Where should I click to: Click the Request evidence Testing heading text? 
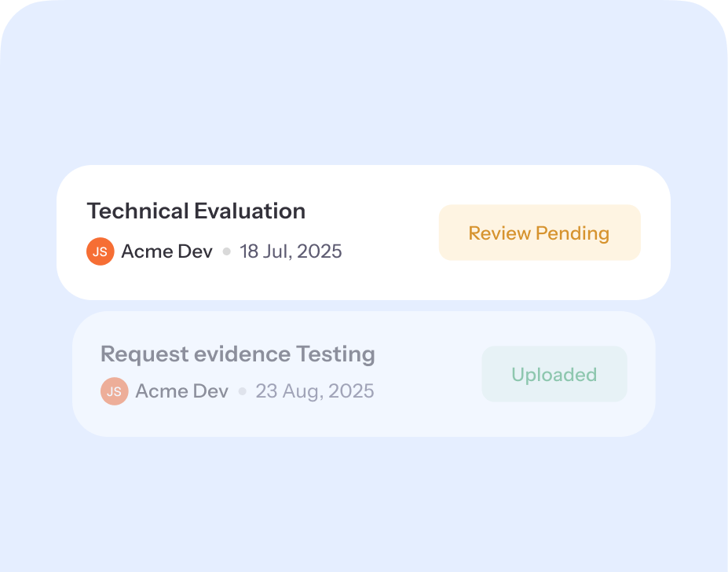[237, 354]
